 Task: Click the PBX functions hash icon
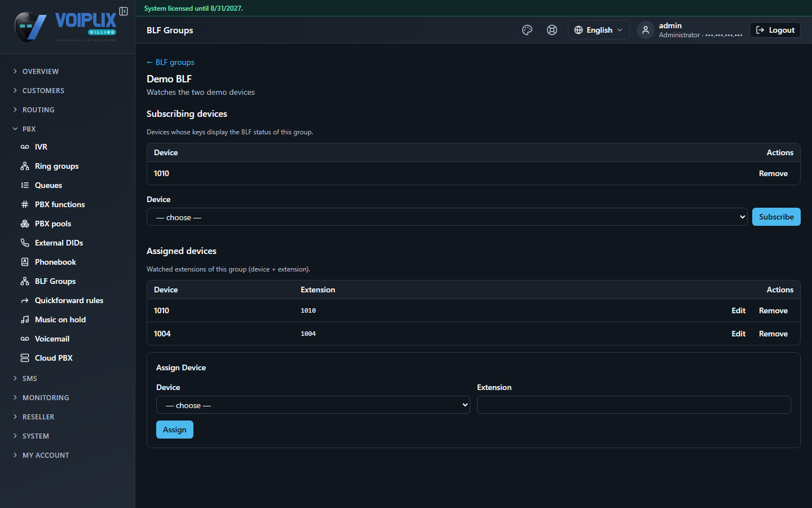pos(25,204)
